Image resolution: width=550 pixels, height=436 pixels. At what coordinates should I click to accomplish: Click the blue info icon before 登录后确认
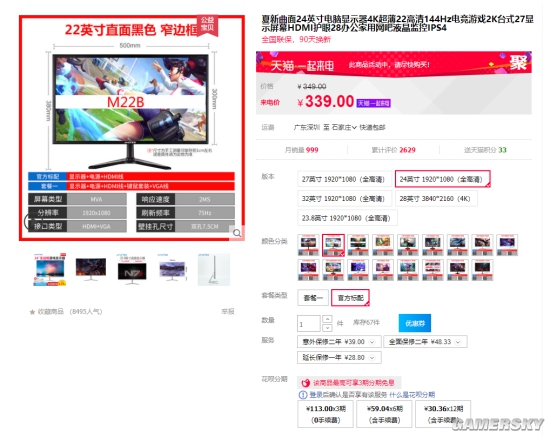(x=303, y=395)
